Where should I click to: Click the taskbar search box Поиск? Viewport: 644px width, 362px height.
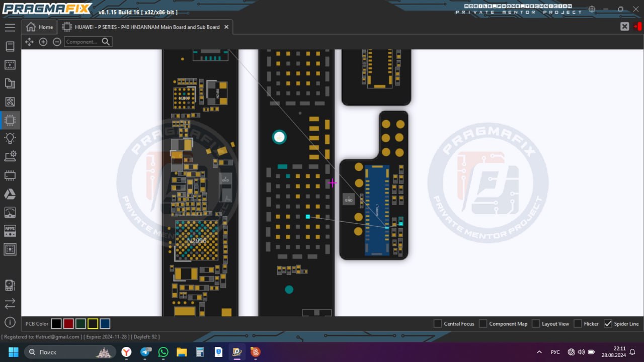coord(69,352)
